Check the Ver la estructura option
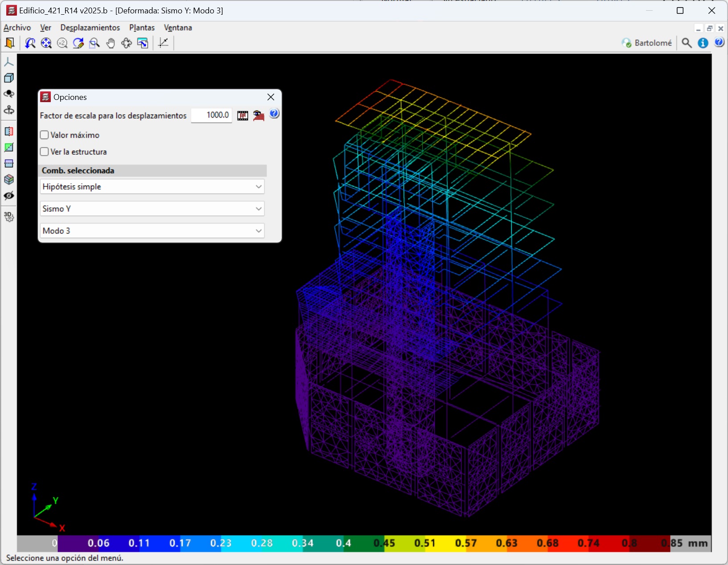Image resolution: width=728 pixels, height=565 pixels. coord(45,152)
